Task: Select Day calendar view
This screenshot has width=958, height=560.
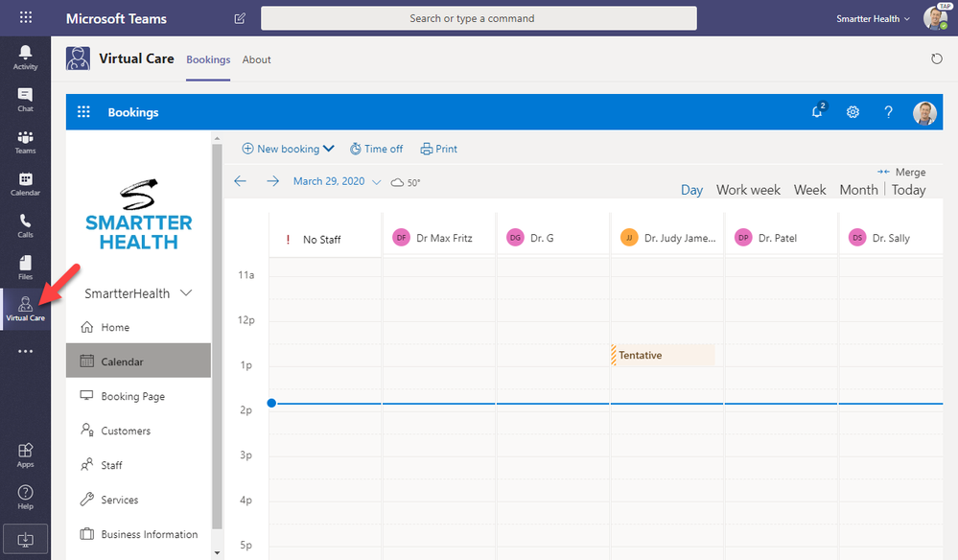Action: pos(691,190)
